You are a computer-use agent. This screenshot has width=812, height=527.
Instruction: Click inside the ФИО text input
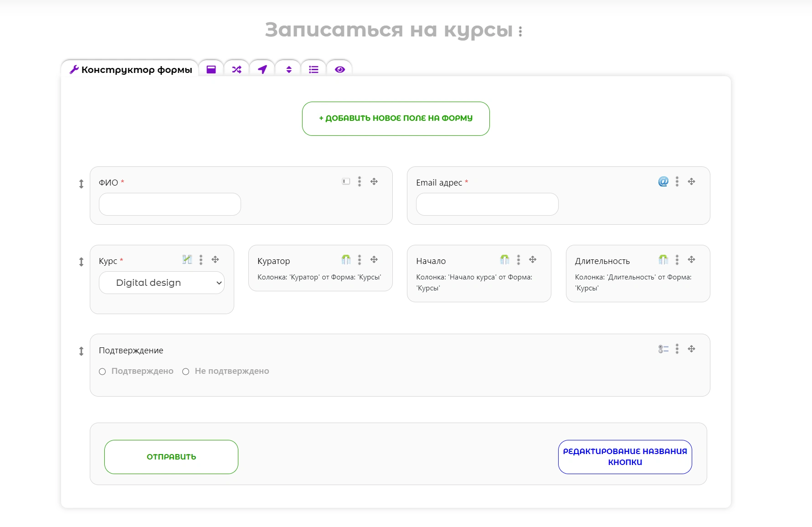(x=170, y=204)
